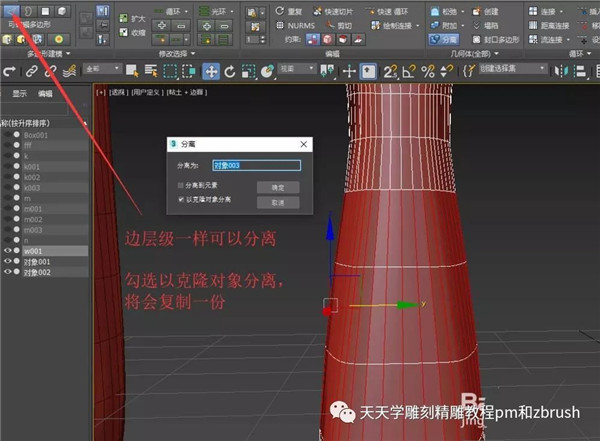Uncheck the 以克隆对象分离 checkbox
This screenshot has height=441, width=600.
(x=181, y=199)
